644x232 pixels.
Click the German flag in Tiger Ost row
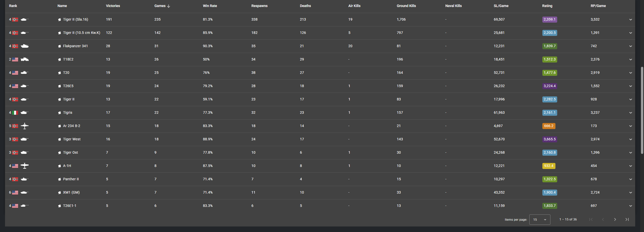tap(15, 152)
